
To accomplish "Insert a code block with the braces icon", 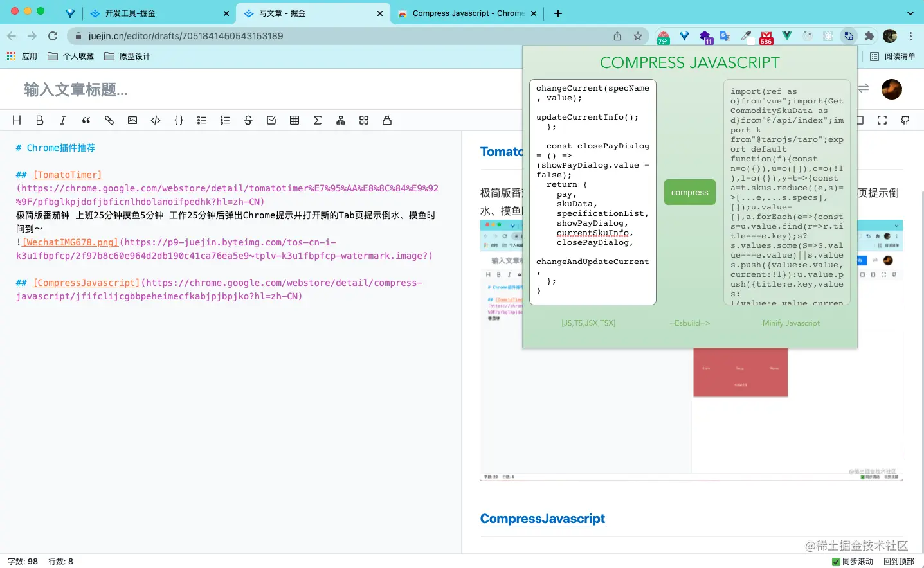I will tap(179, 120).
